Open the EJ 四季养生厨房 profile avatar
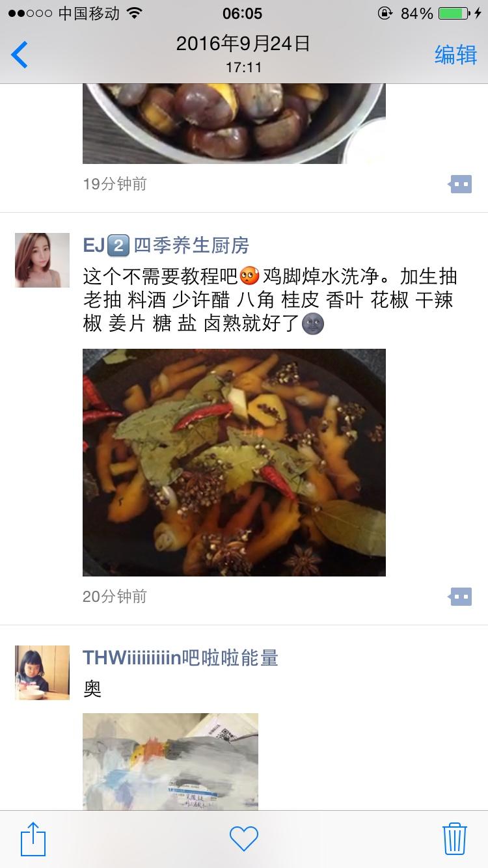Viewport: 488px width, 868px height. pyautogui.click(x=42, y=260)
